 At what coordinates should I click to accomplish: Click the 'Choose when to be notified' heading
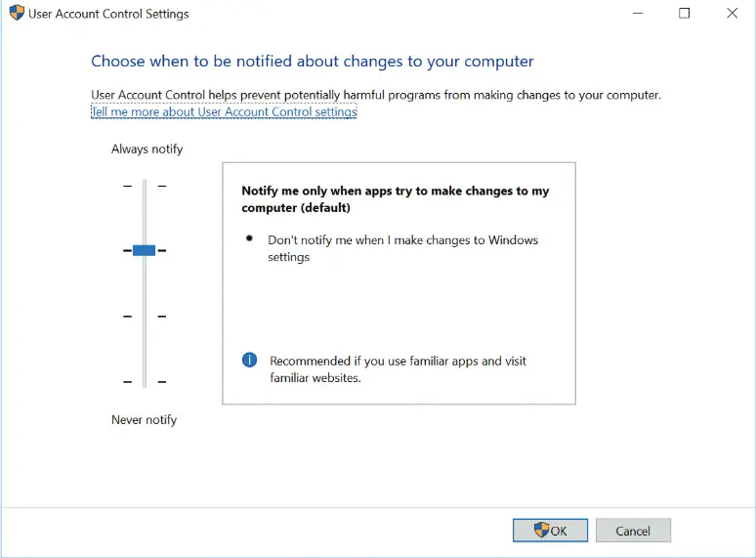(313, 62)
